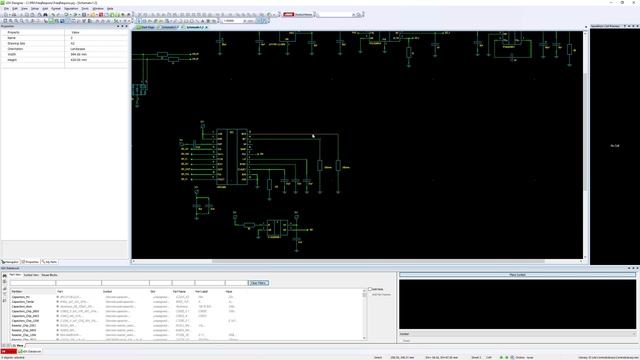
Task: Select the Orientation property row
Action: [x=65, y=49]
